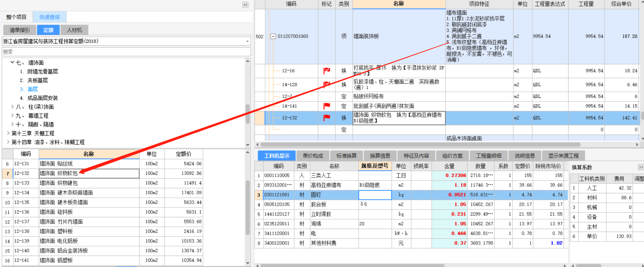Click material row 高档亚麻墙布
644x267 pixels.
point(411,185)
